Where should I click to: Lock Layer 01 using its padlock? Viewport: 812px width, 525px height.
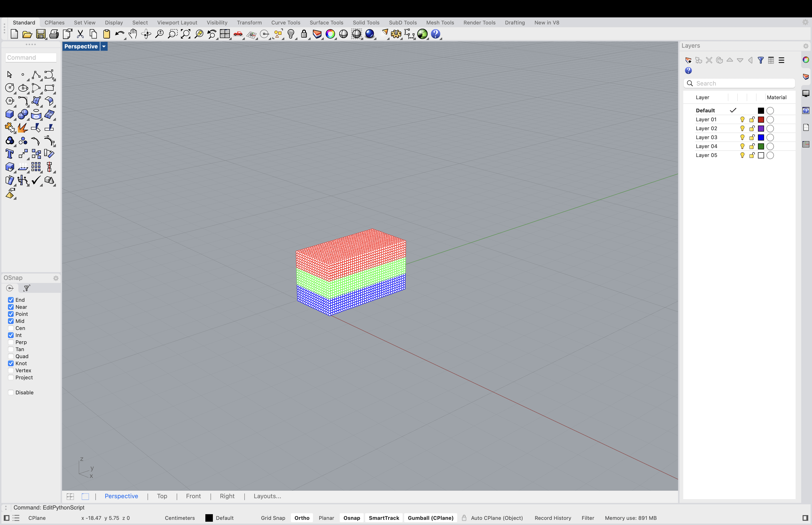point(752,119)
